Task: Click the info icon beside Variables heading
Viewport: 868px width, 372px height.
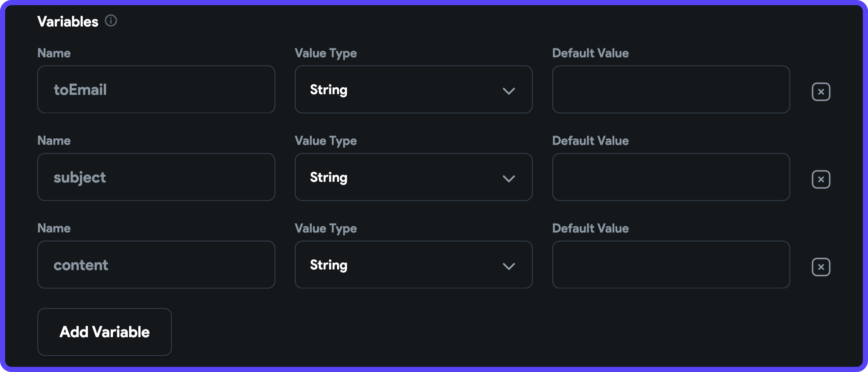Action: point(111,21)
